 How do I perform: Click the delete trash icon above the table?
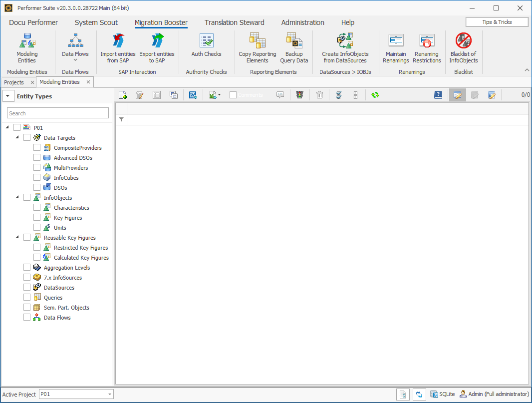click(x=319, y=94)
